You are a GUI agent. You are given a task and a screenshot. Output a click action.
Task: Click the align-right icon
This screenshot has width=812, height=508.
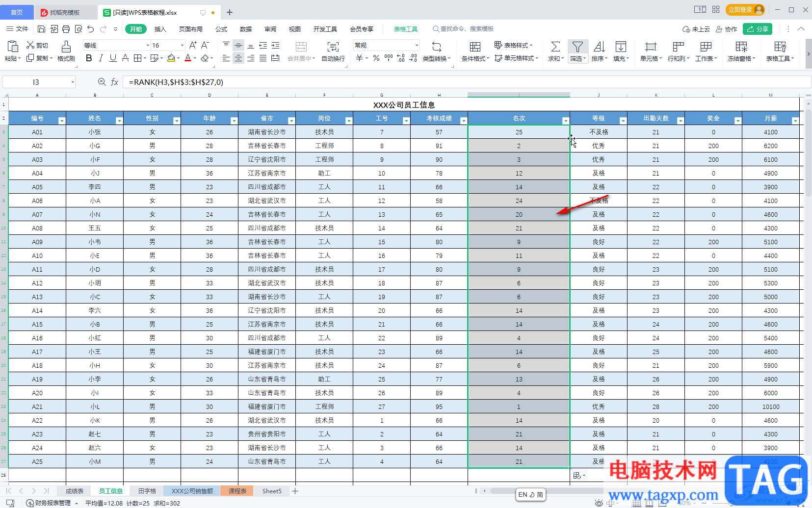(x=251, y=58)
